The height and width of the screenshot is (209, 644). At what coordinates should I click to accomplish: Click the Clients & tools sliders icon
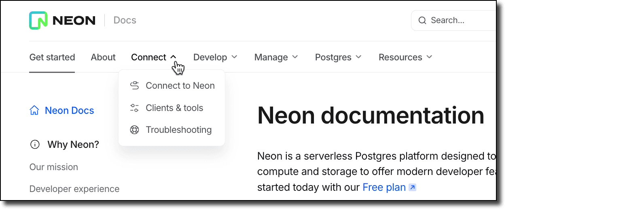[134, 108]
